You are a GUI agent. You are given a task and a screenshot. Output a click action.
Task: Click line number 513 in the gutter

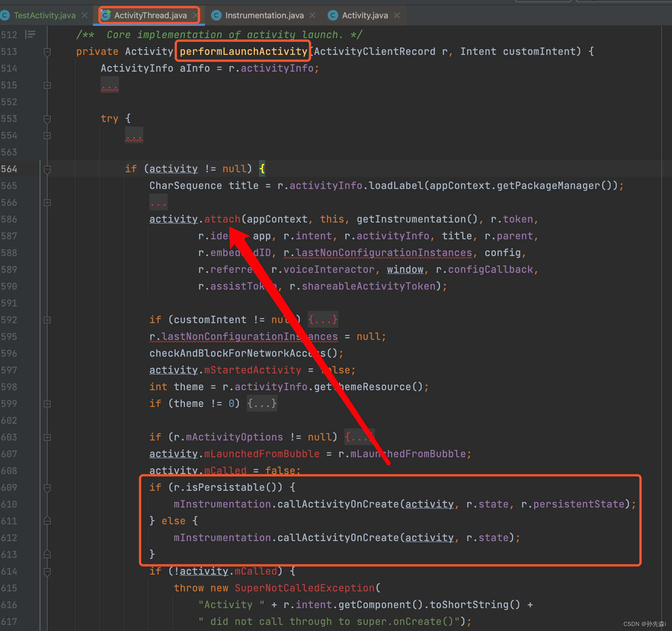9,51
